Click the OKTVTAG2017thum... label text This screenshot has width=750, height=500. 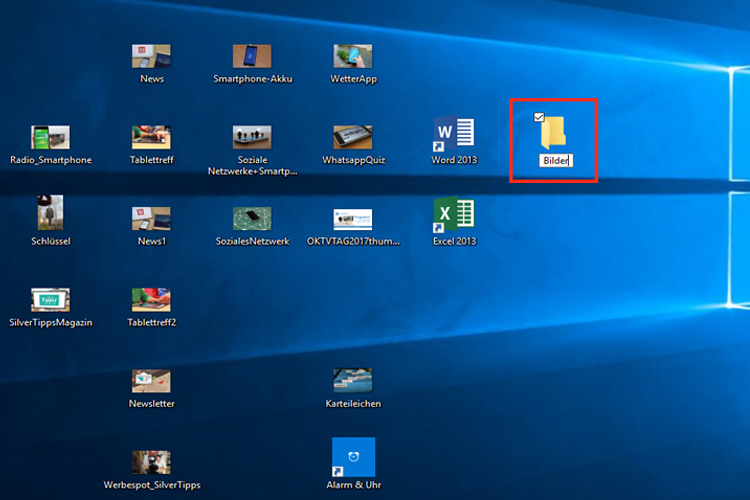(353, 241)
